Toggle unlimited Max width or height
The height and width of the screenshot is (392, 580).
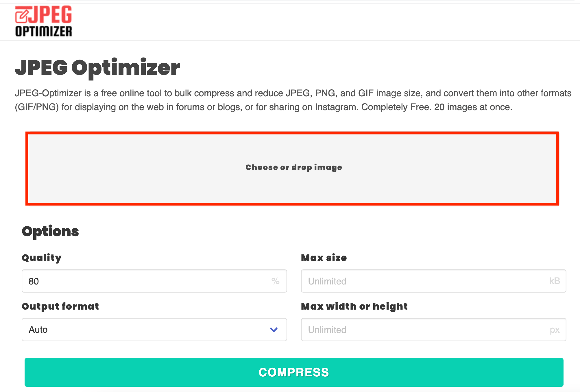[432, 330]
